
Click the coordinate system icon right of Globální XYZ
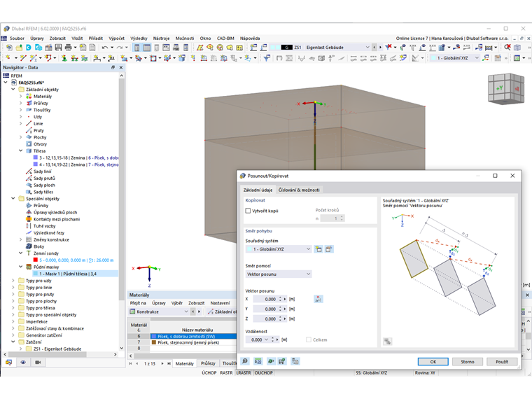486,58
